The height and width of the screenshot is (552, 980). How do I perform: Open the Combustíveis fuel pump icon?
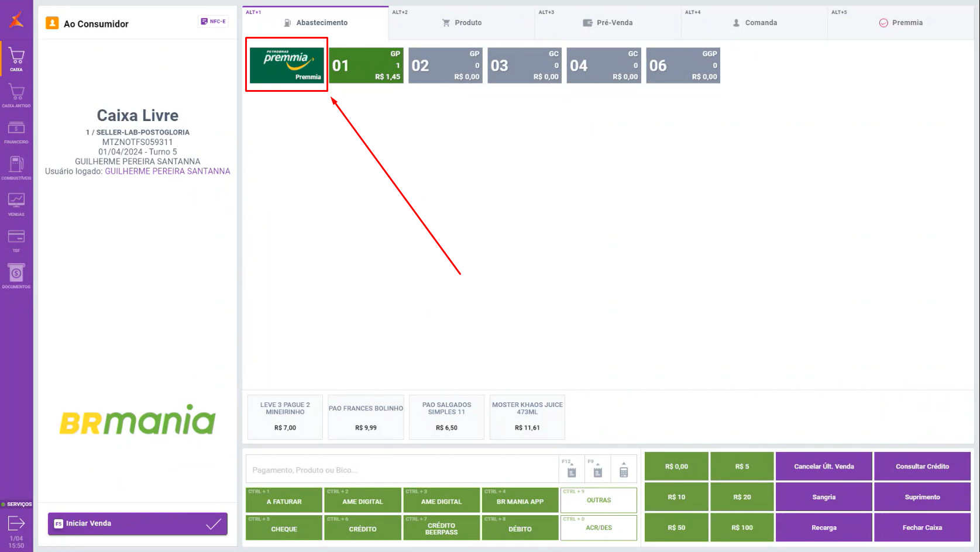(16, 168)
